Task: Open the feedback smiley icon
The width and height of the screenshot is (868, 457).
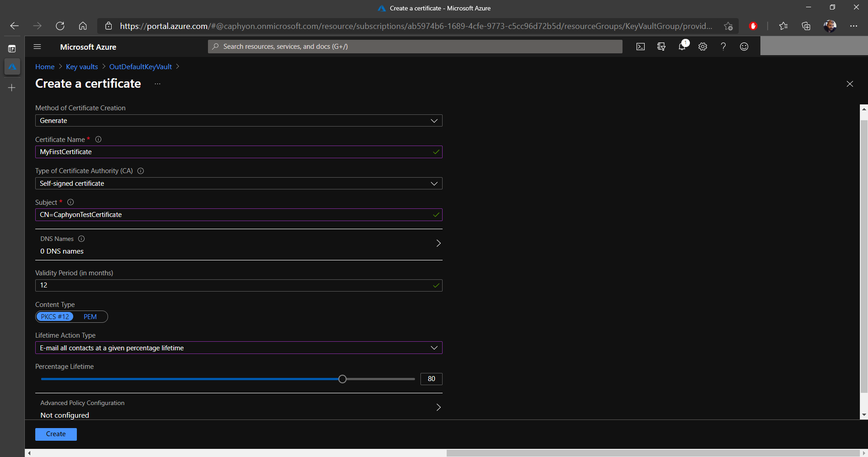Action: pos(744,47)
